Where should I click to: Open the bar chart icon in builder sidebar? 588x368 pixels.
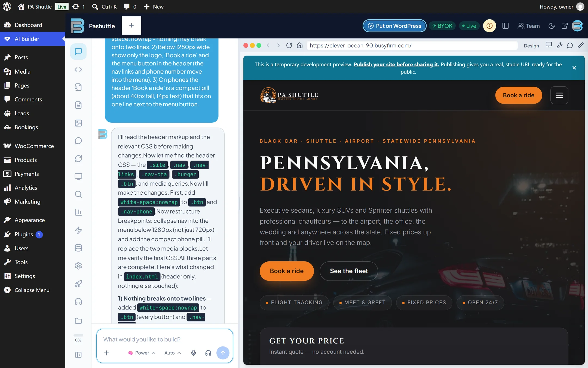78,212
